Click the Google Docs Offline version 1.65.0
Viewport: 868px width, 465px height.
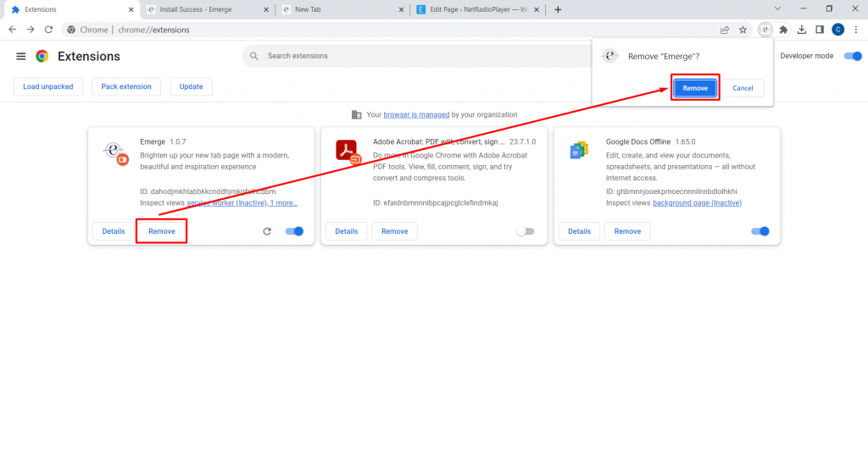(685, 142)
